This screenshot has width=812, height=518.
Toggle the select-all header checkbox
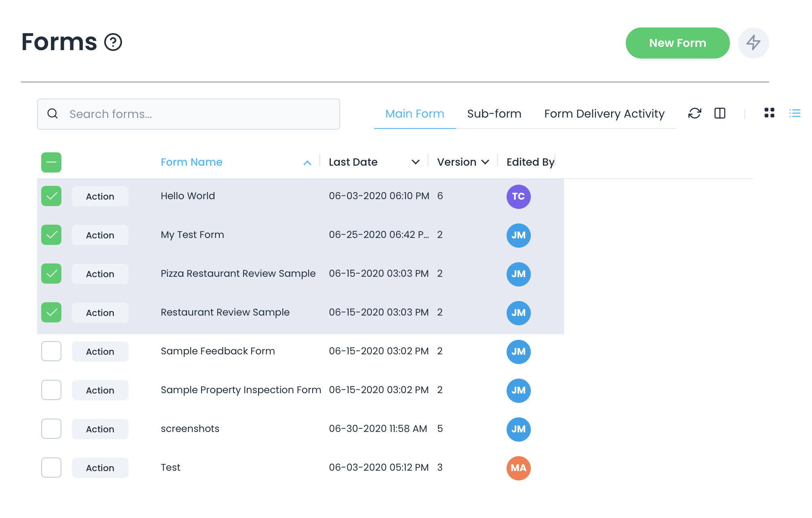pos(51,162)
